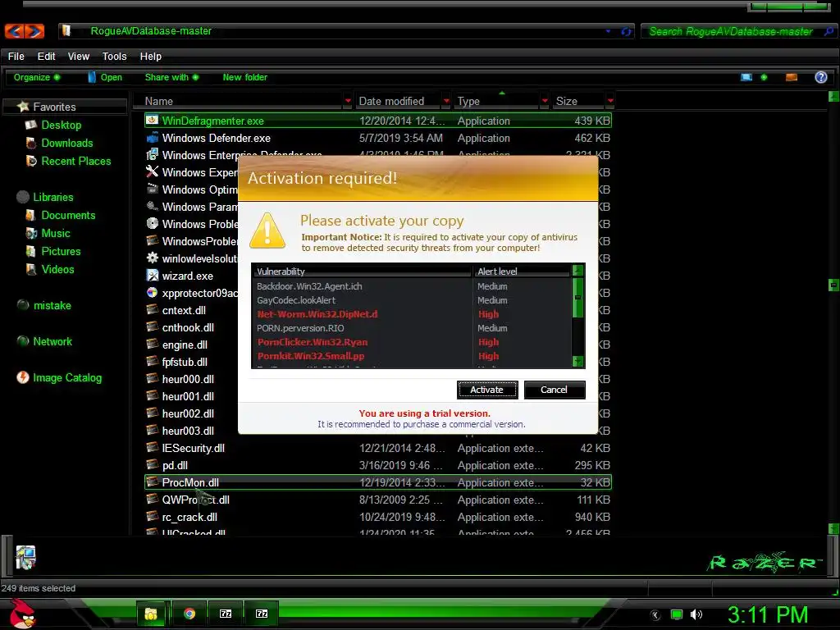Select the IESecurity.dll file
840x630 pixels.
click(377, 448)
